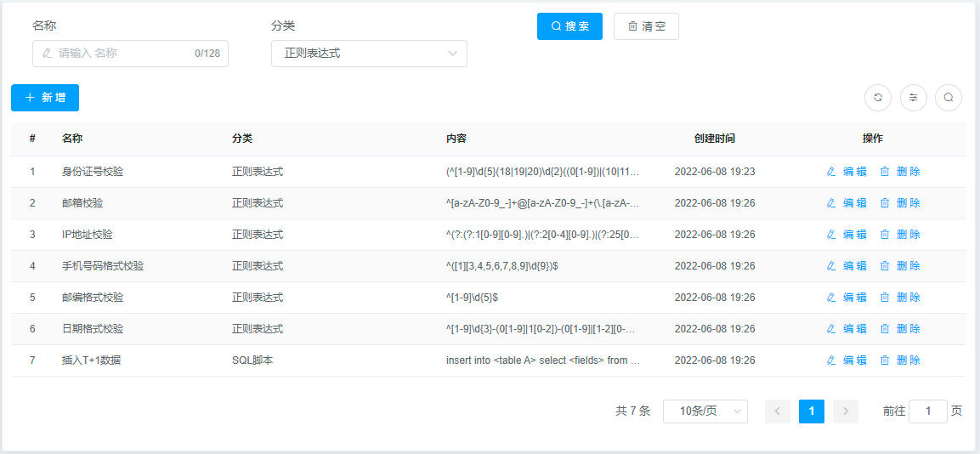Click the refresh table icon
The image size is (980, 454).
click(x=878, y=98)
